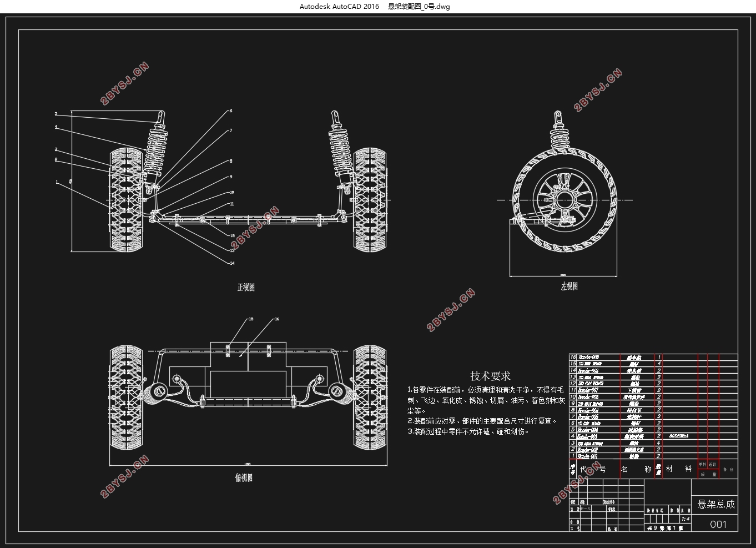
Task: Click the 60Si2MnA material cell
Action: 679,436
